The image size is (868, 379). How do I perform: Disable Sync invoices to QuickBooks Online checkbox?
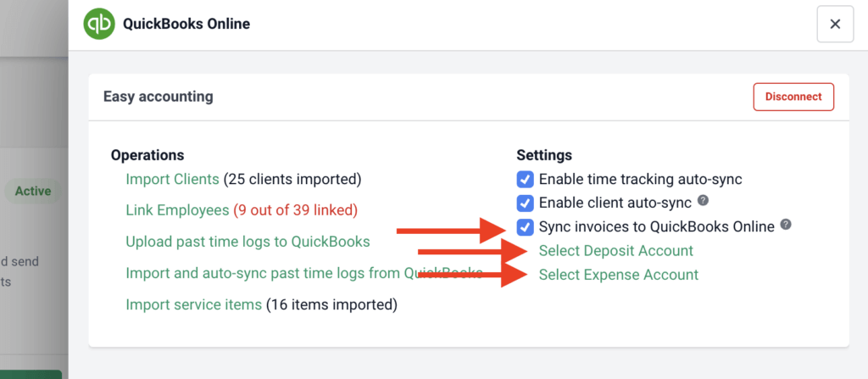[x=526, y=226]
